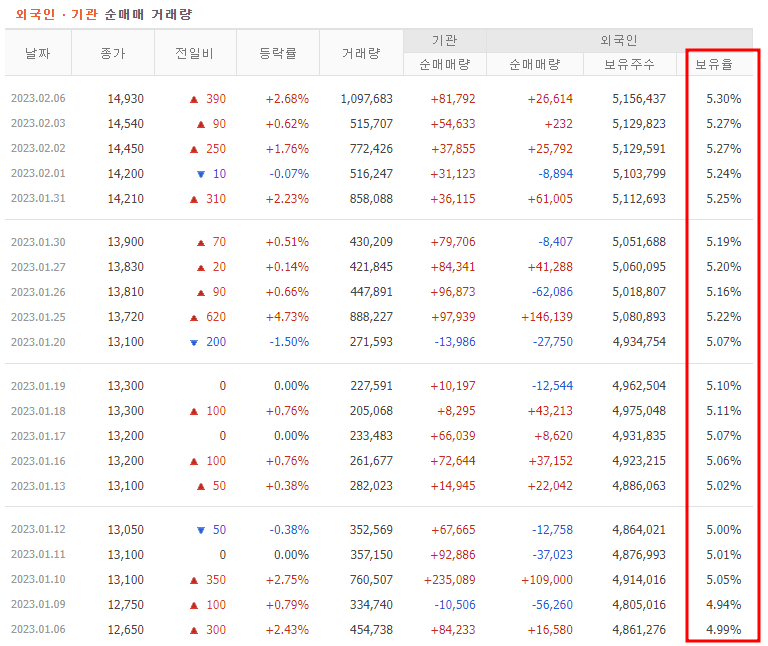Click the red up arrow beside 300
Screen dimensions: 768x646
coord(194,630)
